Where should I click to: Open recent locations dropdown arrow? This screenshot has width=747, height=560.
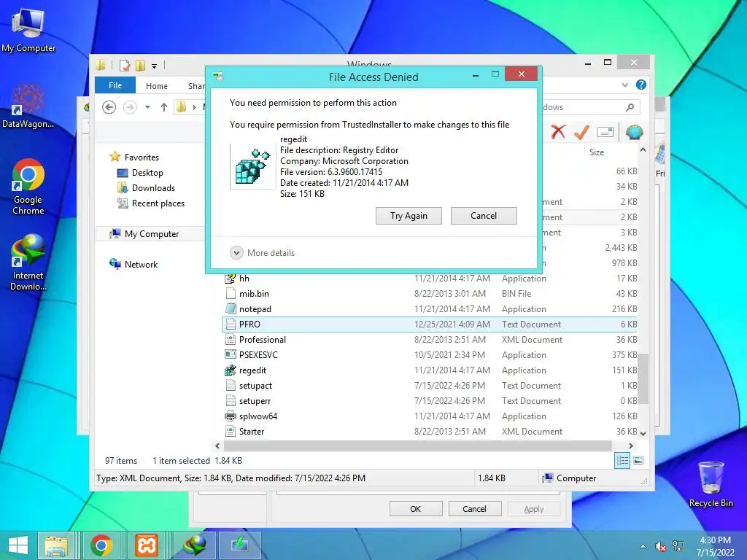[x=147, y=108]
